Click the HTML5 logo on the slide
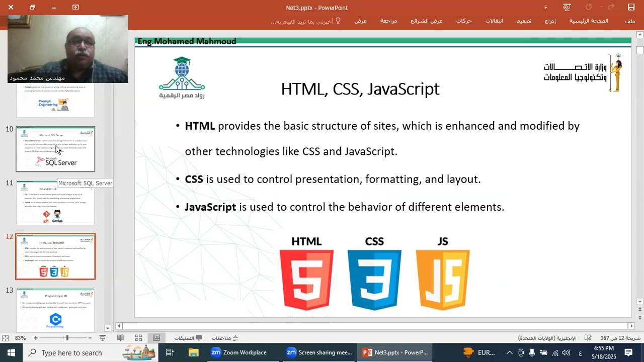 (306, 279)
